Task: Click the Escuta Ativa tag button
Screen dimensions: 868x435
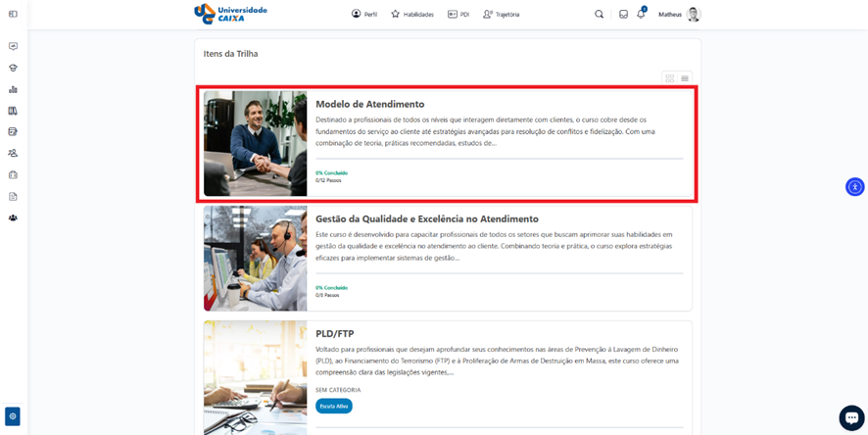Action: [x=333, y=406]
